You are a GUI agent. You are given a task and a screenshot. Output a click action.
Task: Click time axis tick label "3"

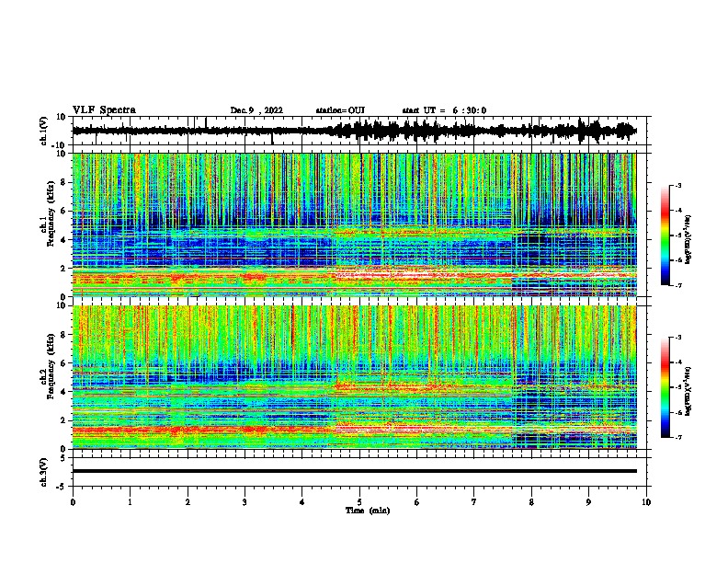[245, 502]
